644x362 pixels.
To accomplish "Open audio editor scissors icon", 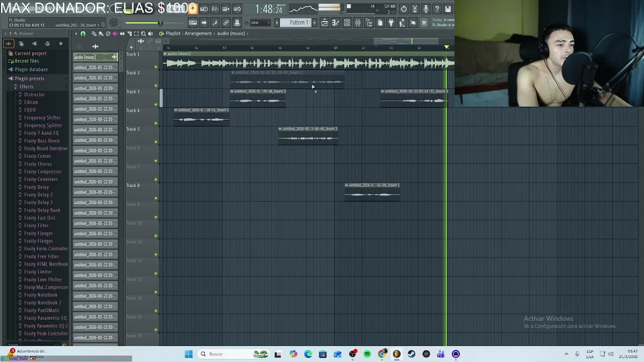I will click(415, 9).
